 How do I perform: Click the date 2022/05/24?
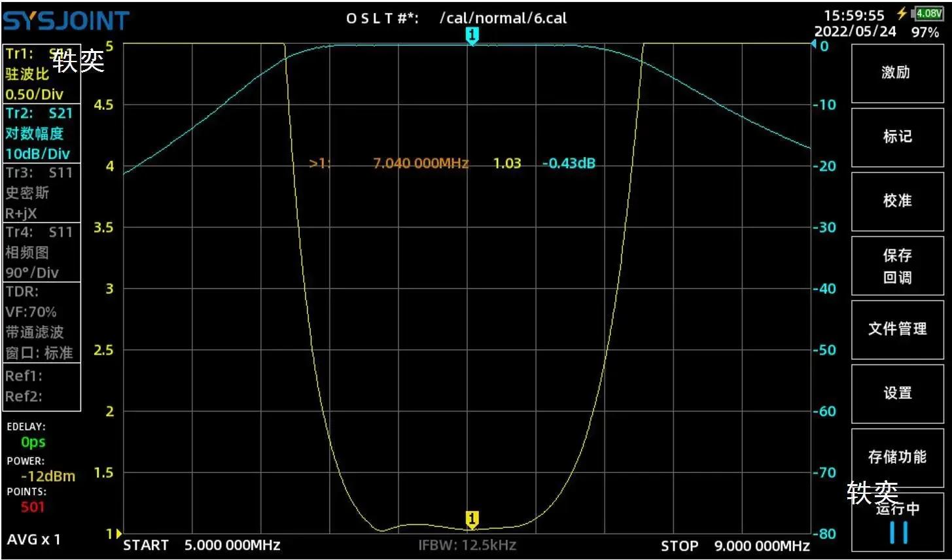click(x=855, y=31)
